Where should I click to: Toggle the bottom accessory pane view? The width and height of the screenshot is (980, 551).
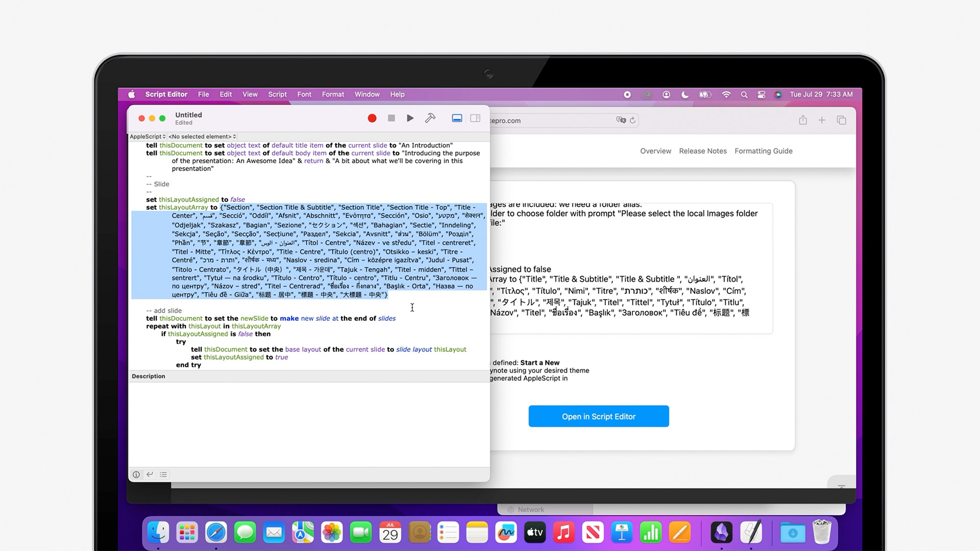tap(457, 118)
